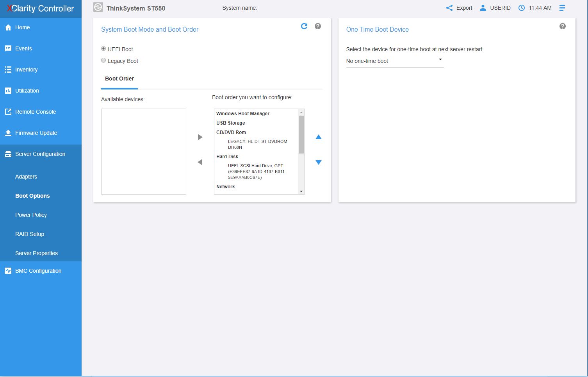Remove device from boot order with left arrow
Image resolution: width=588 pixels, height=377 pixels.
point(200,162)
